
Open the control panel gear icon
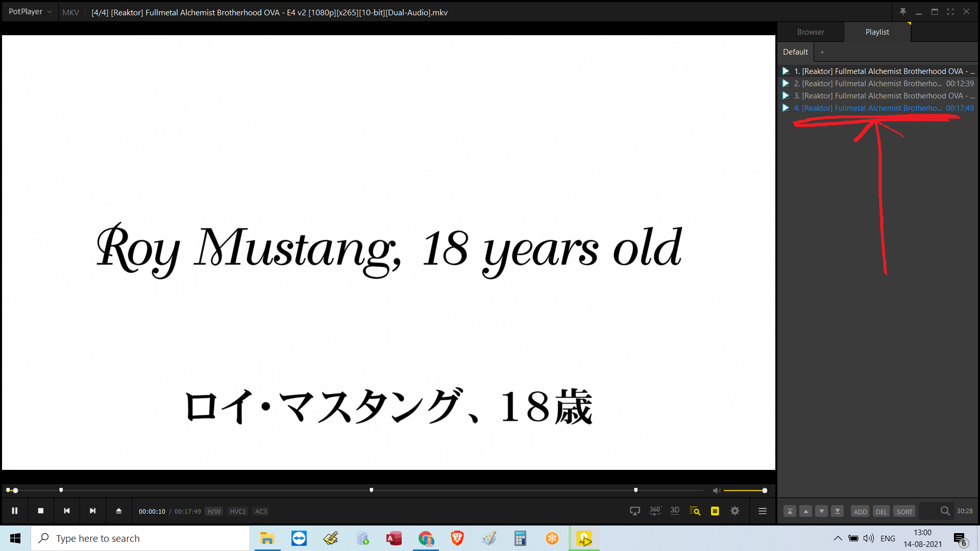click(x=735, y=511)
